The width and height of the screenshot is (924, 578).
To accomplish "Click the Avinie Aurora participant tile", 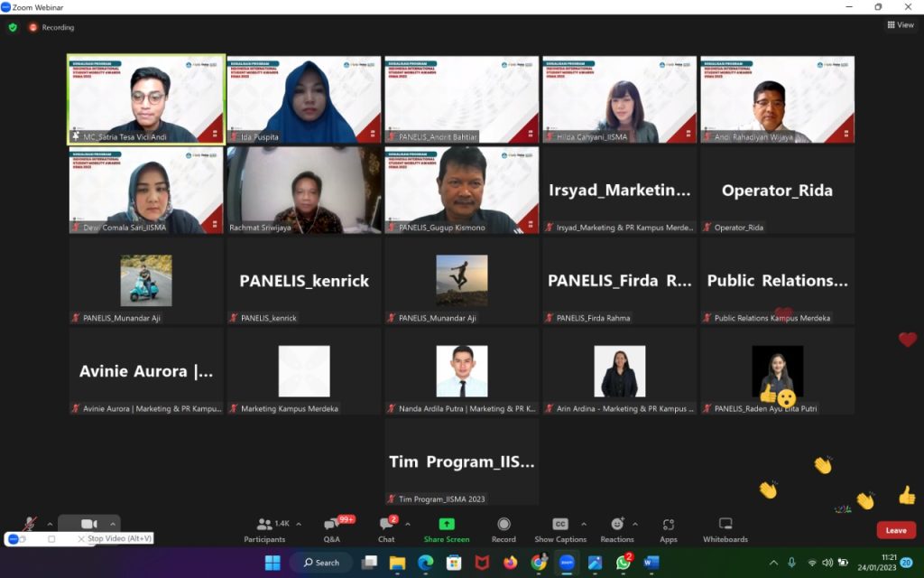I will click(146, 371).
